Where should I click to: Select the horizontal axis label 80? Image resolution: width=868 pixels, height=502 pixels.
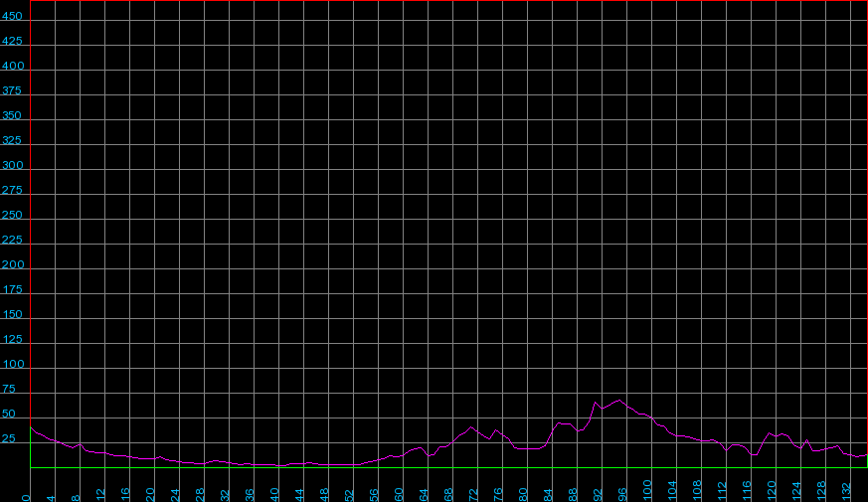pyautogui.click(x=524, y=495)
